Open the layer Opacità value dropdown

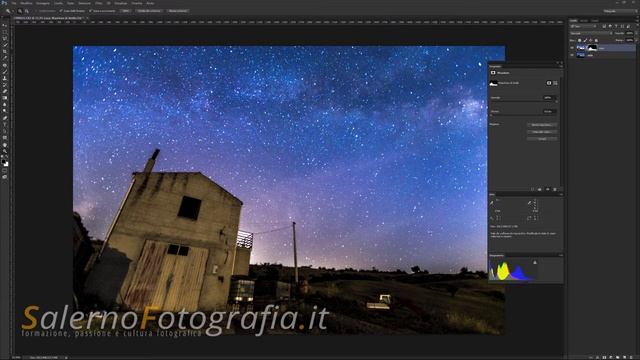click(x=636, y=33)
